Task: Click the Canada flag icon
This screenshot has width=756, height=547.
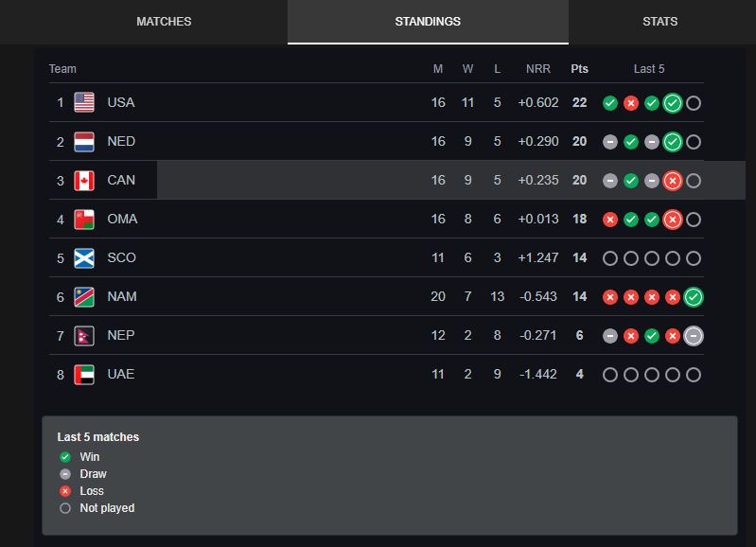Action: coord(84,180)
